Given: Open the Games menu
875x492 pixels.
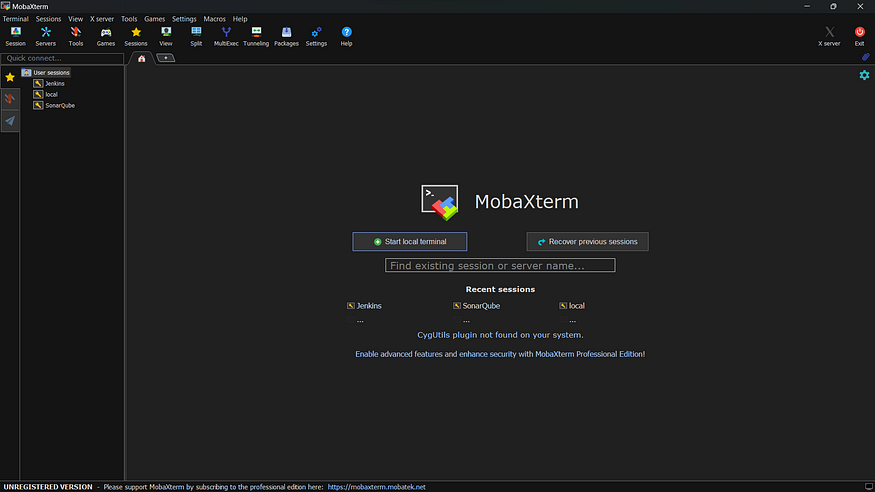Looking at the screenshot, I should (x=155, y=19).
